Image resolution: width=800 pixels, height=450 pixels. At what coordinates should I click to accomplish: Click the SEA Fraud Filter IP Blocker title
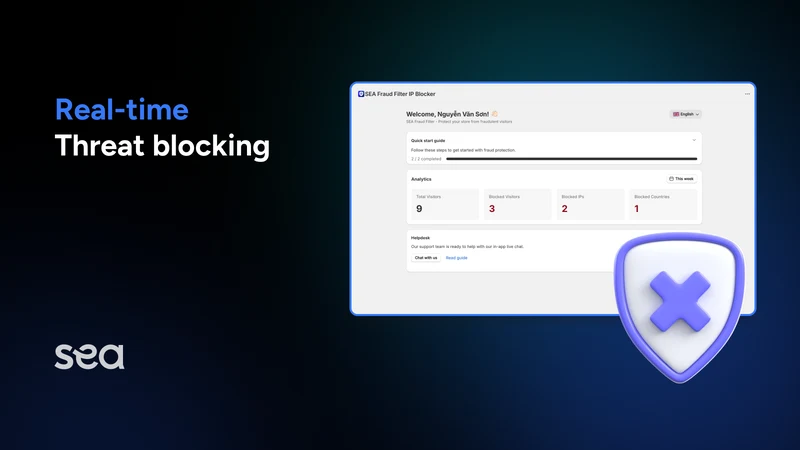pos(400,94)
